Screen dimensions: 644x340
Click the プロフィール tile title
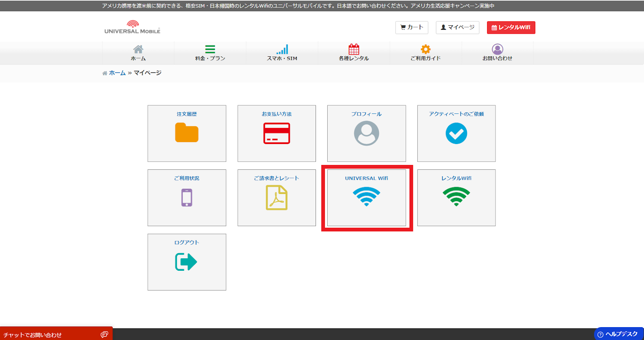(x=366, y=114)
